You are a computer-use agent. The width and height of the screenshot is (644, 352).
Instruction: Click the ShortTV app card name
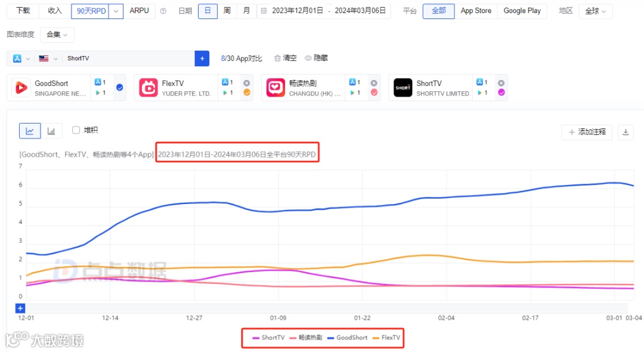429,84
